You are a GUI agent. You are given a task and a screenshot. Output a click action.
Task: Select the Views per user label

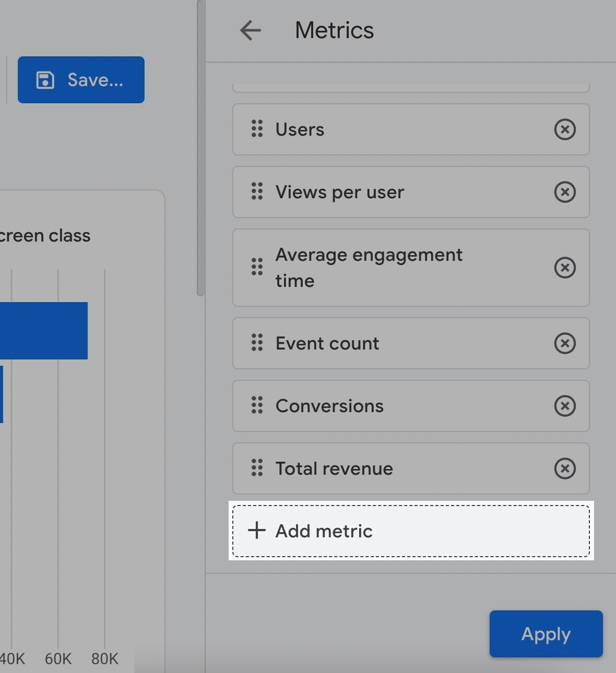tap(340, 192)
